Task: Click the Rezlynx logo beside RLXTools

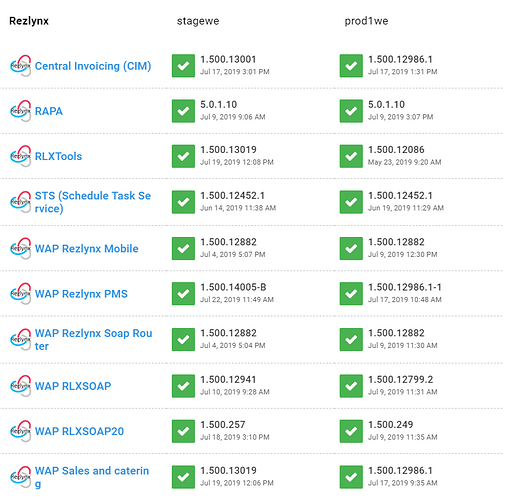Action: (x=21, y=156)
